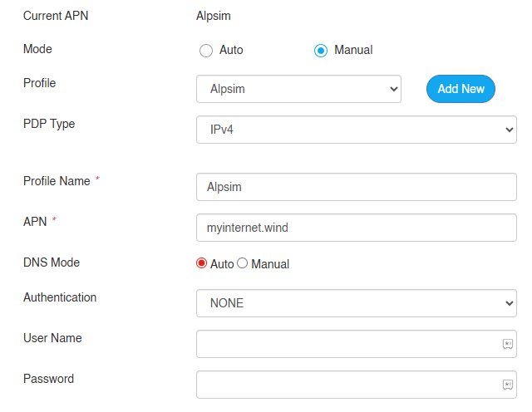
Task: Click the APN field label
Action: point(35,220)
